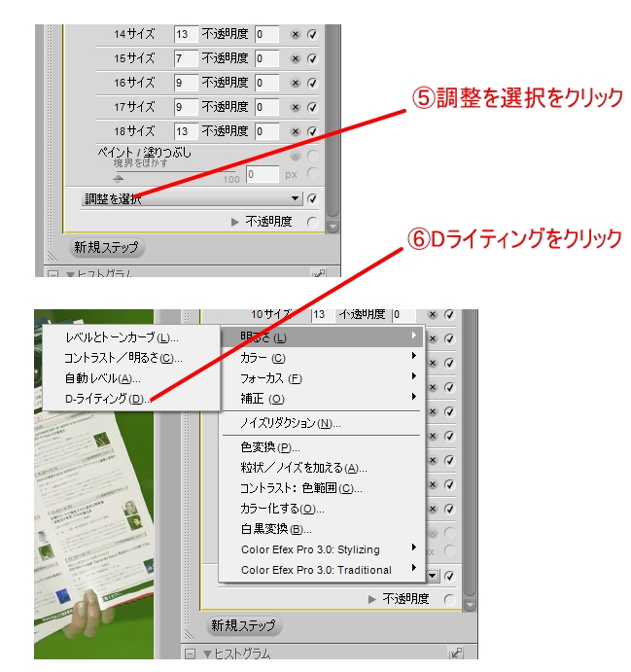
Task: Click the ペイント / 塗りつぶし label
Action: (x=145, y=152)
